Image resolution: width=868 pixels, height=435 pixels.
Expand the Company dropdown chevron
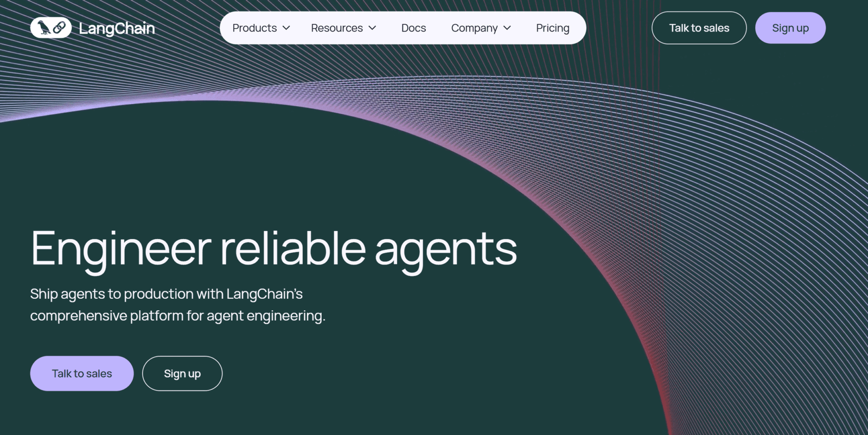[507, 28]
